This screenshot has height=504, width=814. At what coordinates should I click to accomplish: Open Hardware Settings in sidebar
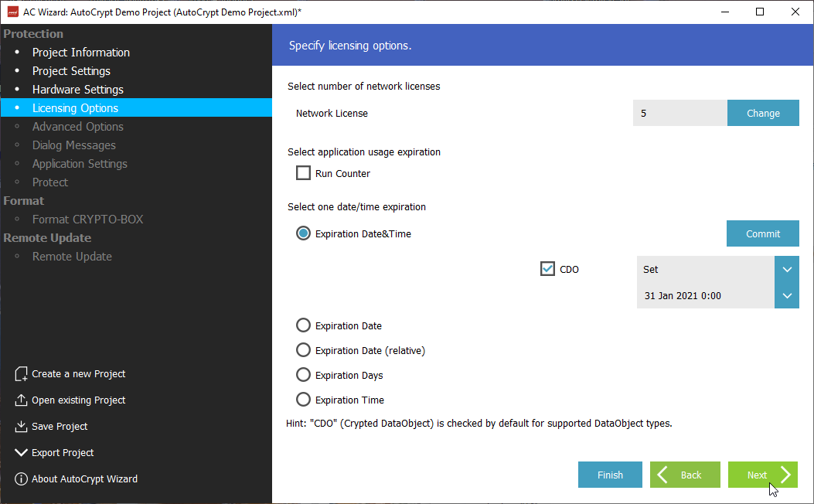tap(77, 90)
